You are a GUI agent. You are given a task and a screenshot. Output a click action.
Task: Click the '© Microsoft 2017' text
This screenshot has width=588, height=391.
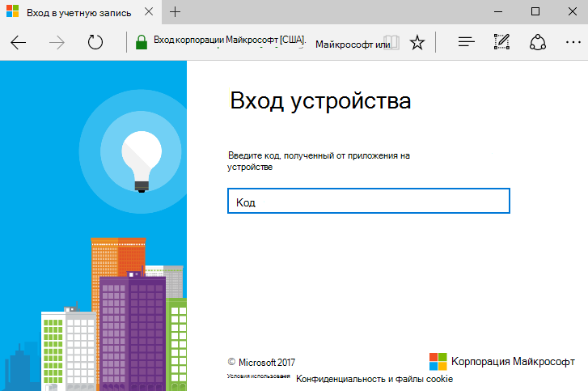[261, 363]
